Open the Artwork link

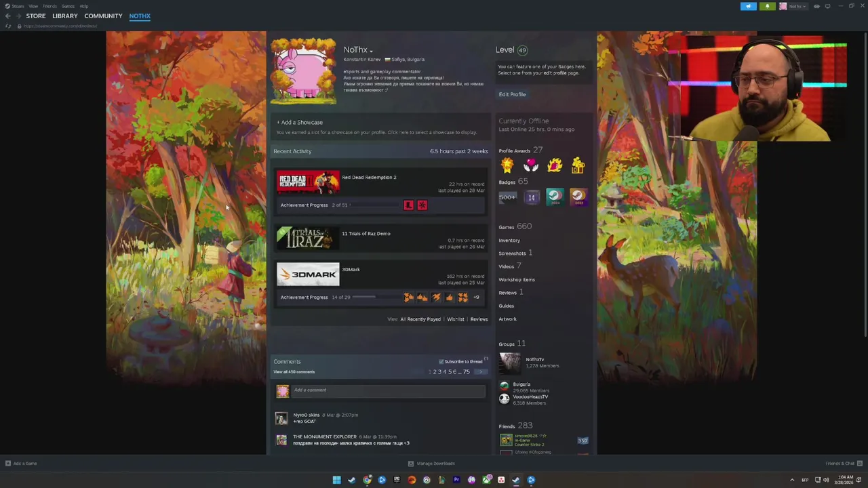(x=507, y=319)
